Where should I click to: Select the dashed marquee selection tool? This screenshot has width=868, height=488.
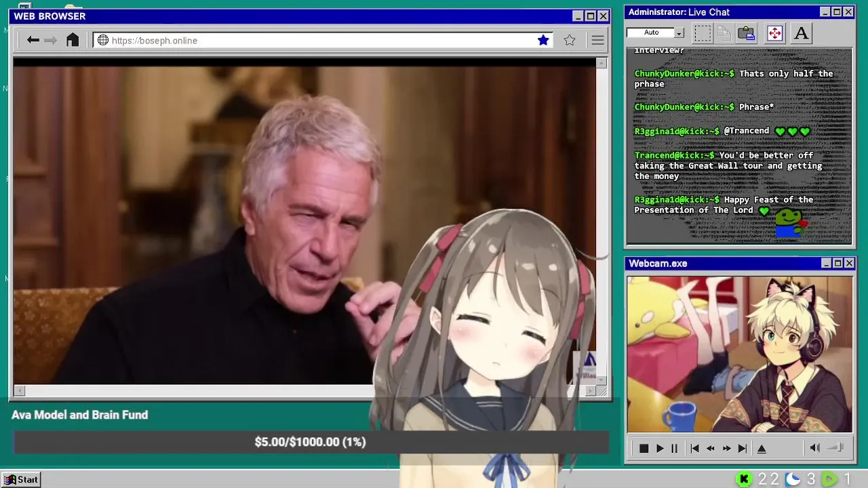[703, 33]
